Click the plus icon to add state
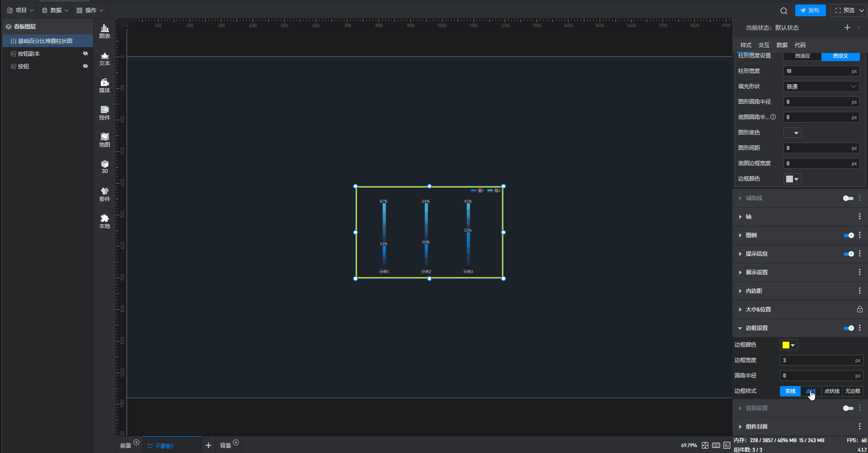Image resolution: width=868 pixels, height=453 pixels. tap(847, 28)
